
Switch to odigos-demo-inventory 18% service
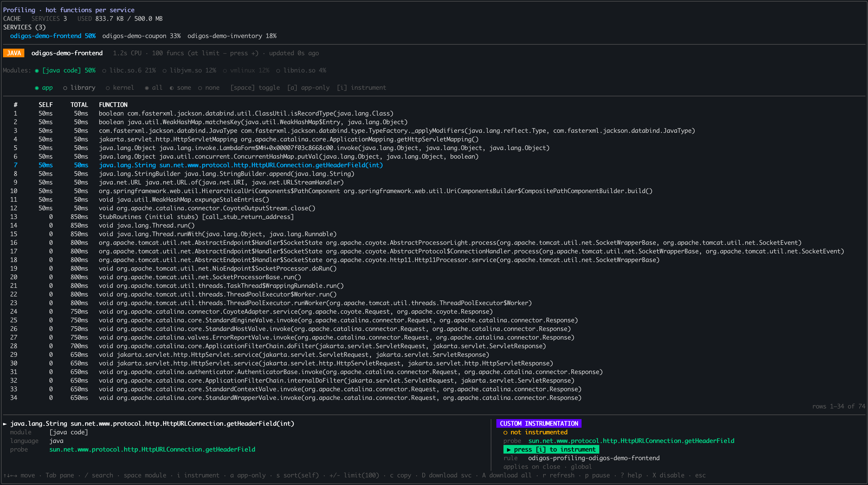click(x=232, y=36)
